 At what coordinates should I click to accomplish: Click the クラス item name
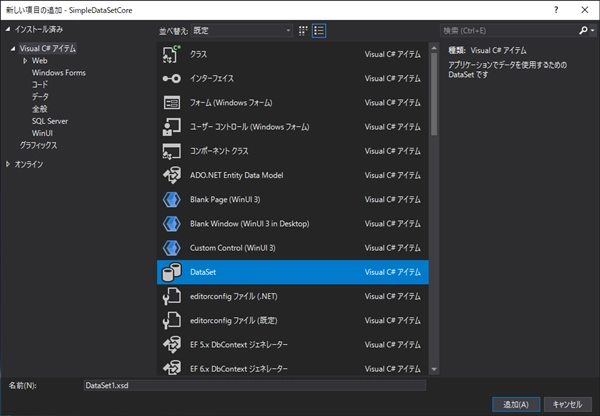(199, 54)
